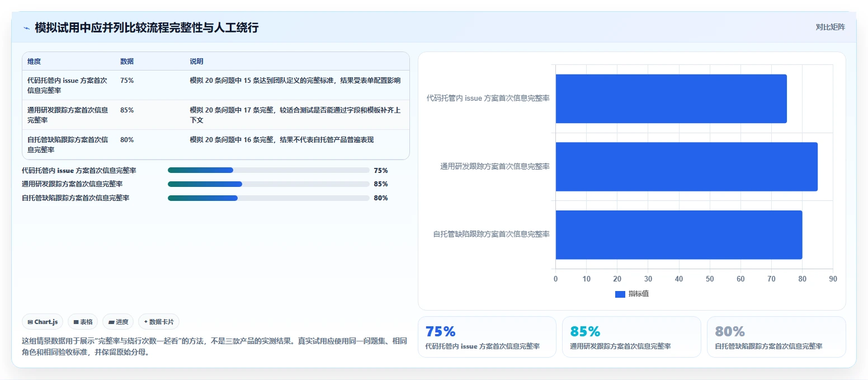The image size is (868, 380).
Task: Select the 进度 tag chip
Action: tap(118, 322)
